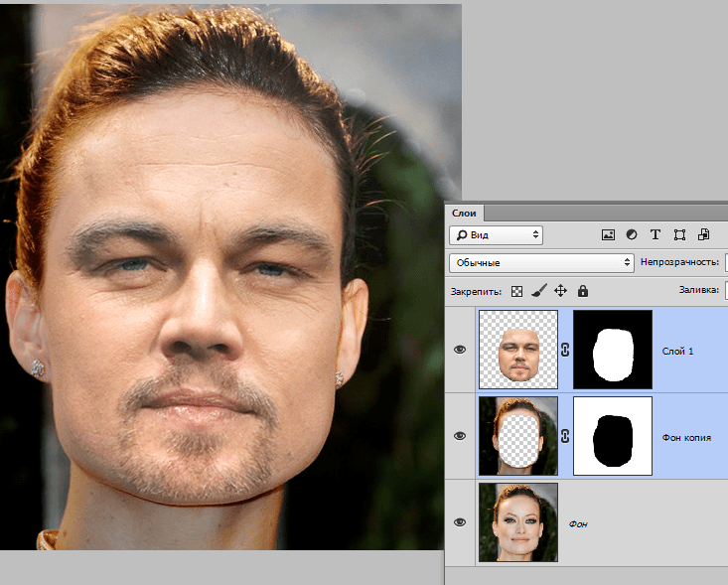This screenshot has height=585, width=728.
Task: Lock all padlock icon
Action: (x=583, y=291)
